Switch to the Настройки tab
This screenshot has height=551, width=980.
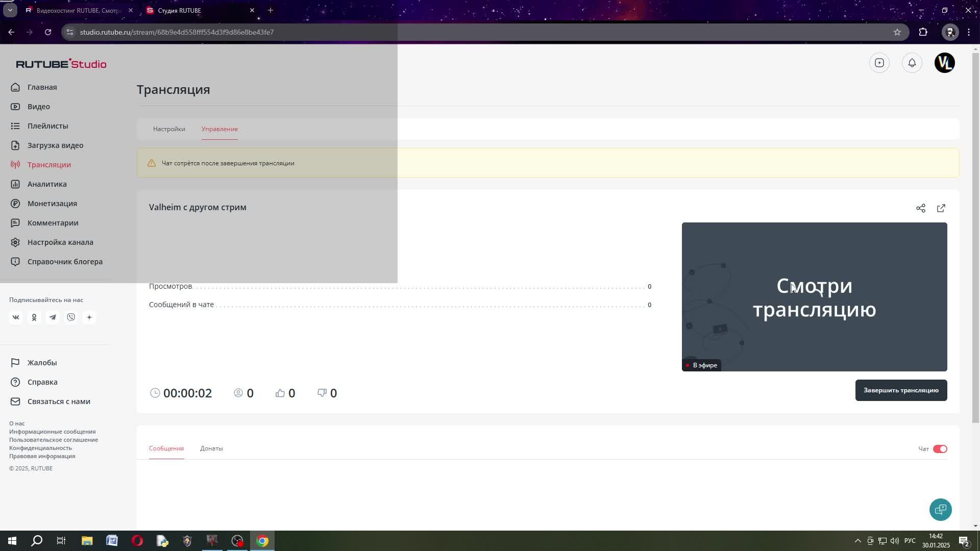(169, 129)
